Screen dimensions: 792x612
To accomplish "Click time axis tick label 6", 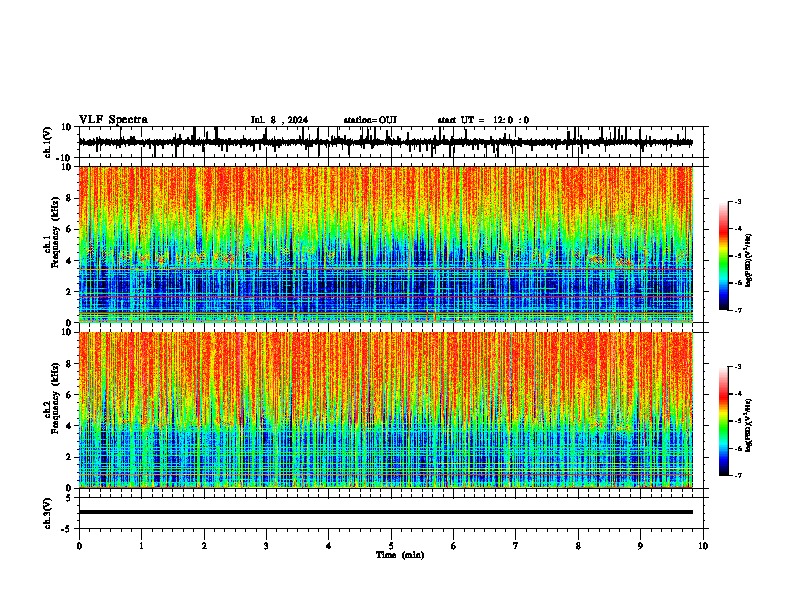I will coord(454,546).
